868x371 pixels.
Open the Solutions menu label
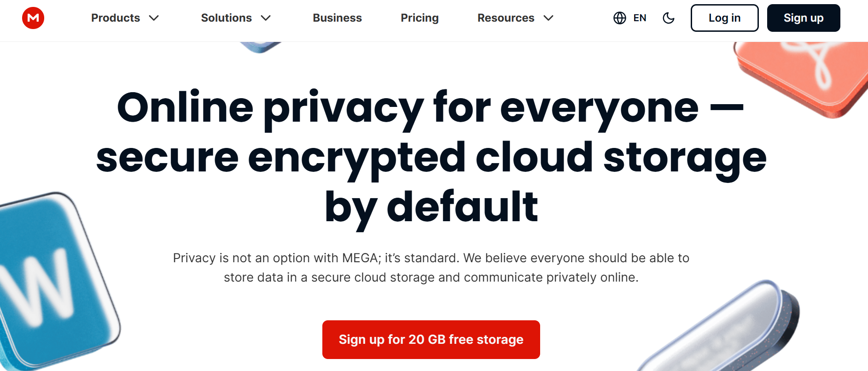pyautogui.click(x=226, y=18)
